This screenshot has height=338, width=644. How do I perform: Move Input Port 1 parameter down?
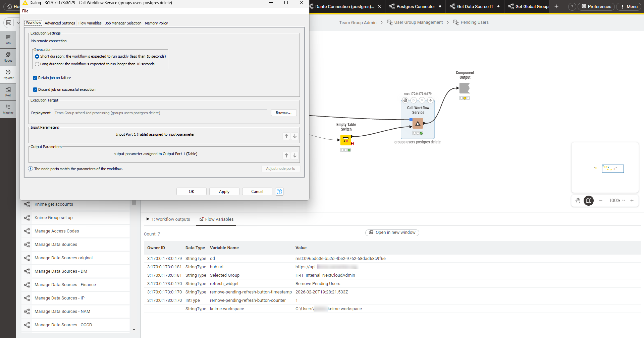295,136
